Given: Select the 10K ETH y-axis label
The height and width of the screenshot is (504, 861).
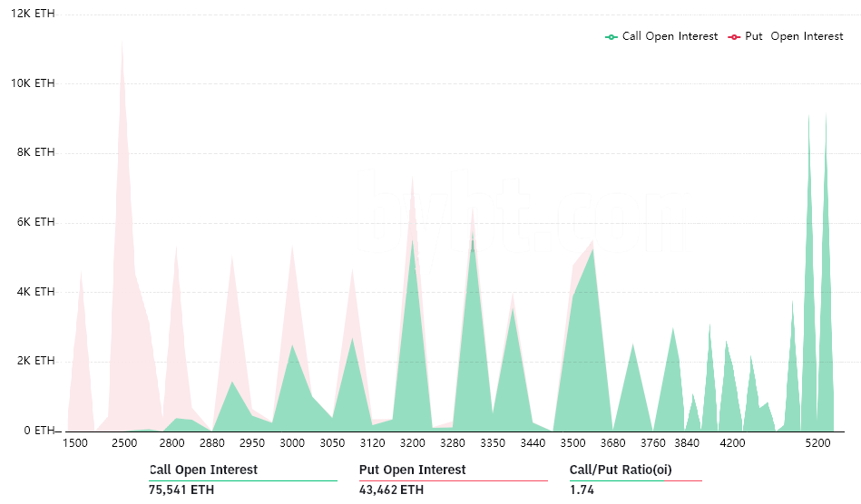Looking at the screenshot, I should click(33, 82).
